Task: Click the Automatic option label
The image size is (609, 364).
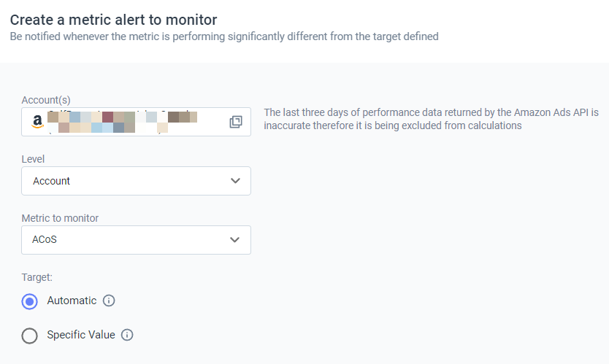Action: point(72,301)
